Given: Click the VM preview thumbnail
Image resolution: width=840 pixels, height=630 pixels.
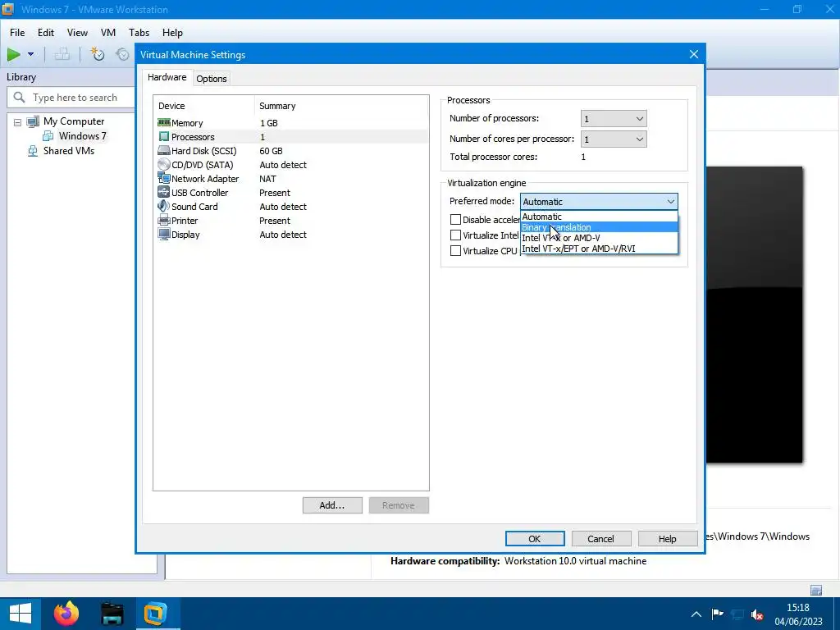Looking at the screenshot, I should (x=755, y=314).
